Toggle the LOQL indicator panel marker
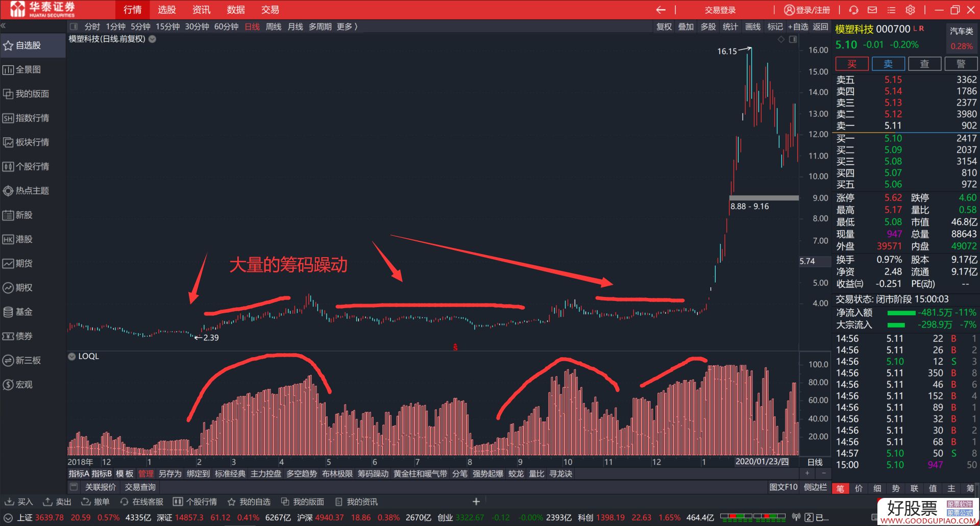 [x=72, y=356]
